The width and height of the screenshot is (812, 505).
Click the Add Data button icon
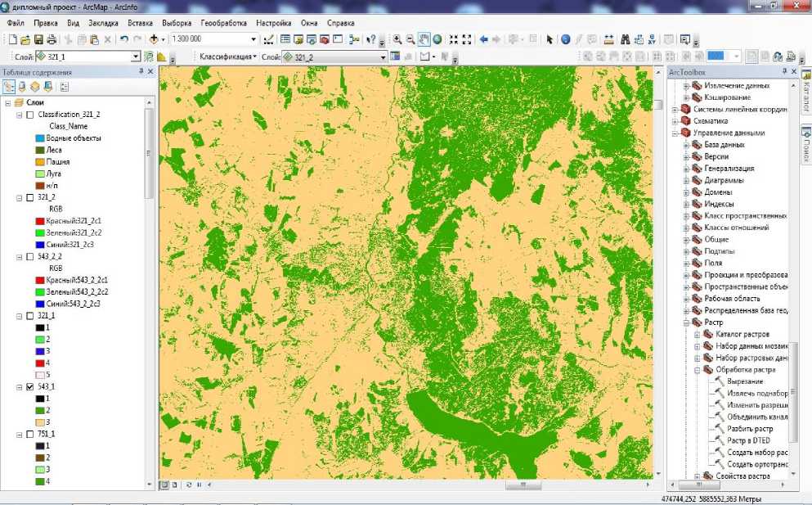[x=153, y=39]
